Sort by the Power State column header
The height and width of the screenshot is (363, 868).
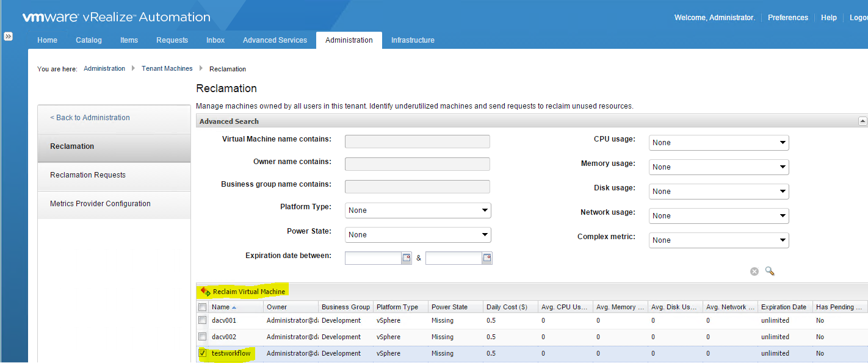[x=455, y=307]
